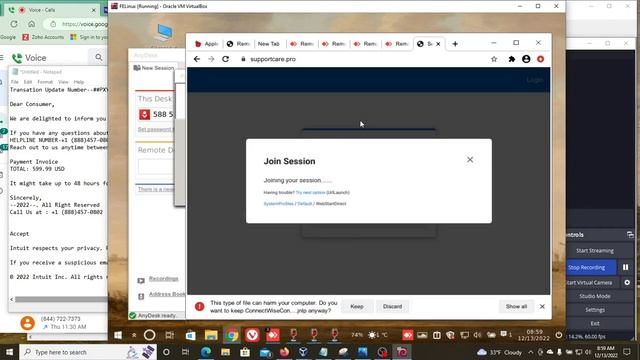This screenshot has height=360, width=640.
Task: Open Recordings in AnyDesk
Action: (163, 279)
